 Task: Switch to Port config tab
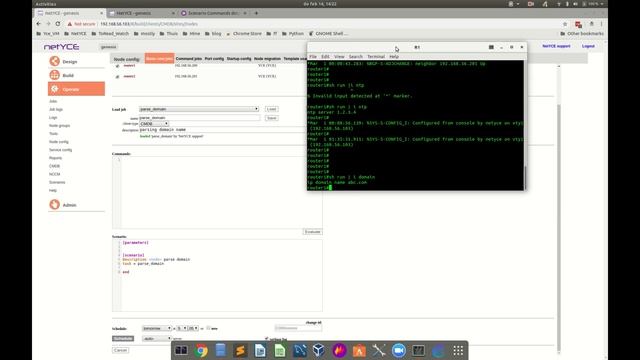pos(214,59)
